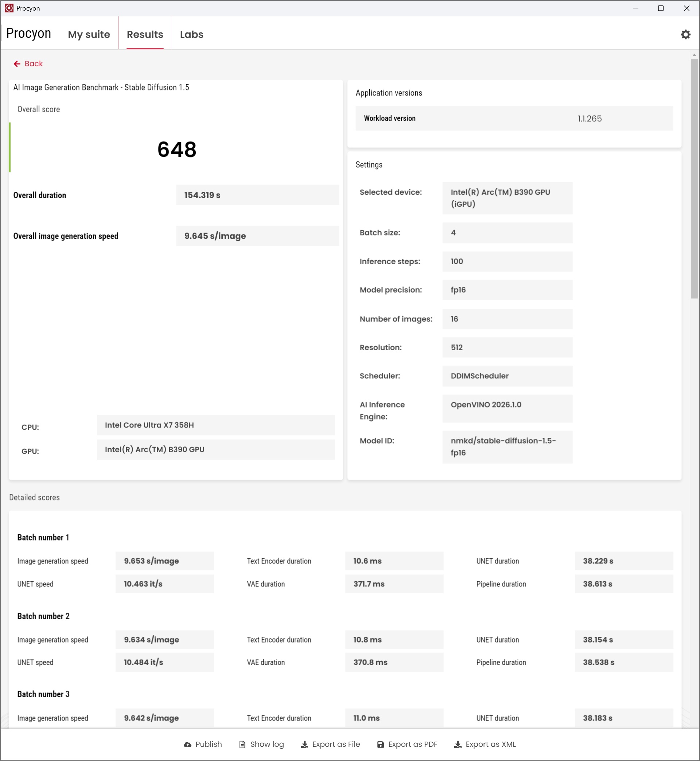700x761 pixels.
Task: Choose Export as XML
Action: tap(485, 744)
